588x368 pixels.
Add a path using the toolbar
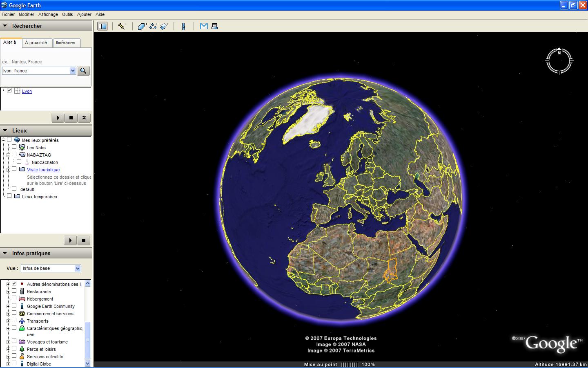click(153, 26)
